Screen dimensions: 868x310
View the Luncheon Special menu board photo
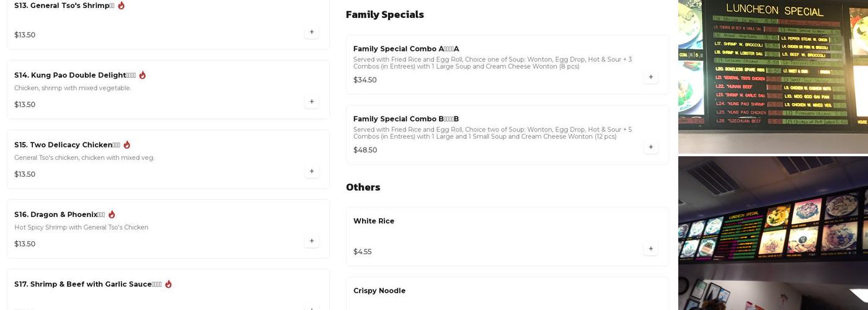tap(773, 74)
